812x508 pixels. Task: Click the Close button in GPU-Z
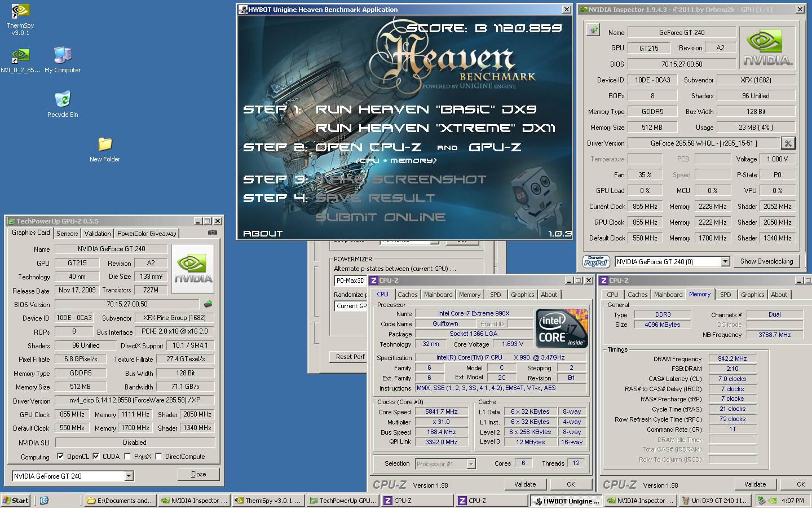[x=198, y=474]
